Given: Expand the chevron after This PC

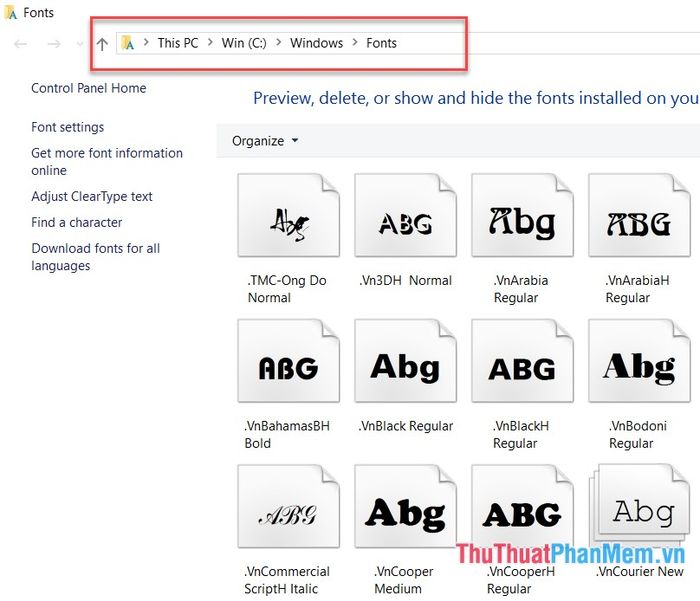Looking at the screenshot, I should click(210, 43).
